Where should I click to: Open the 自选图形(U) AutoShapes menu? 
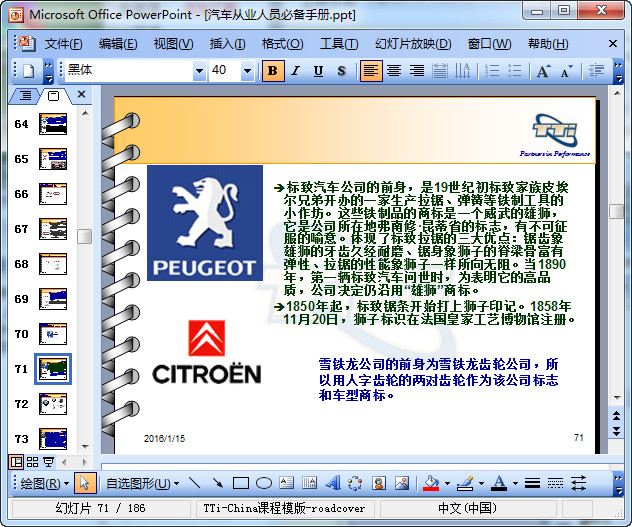coord(142,483)
